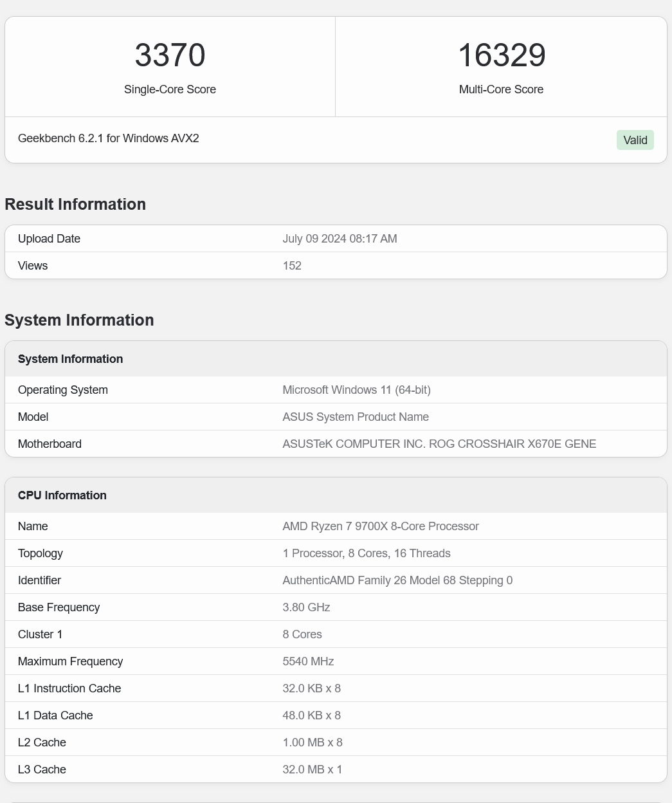Click the ASUS System Product Name model value

coord(355,417)
